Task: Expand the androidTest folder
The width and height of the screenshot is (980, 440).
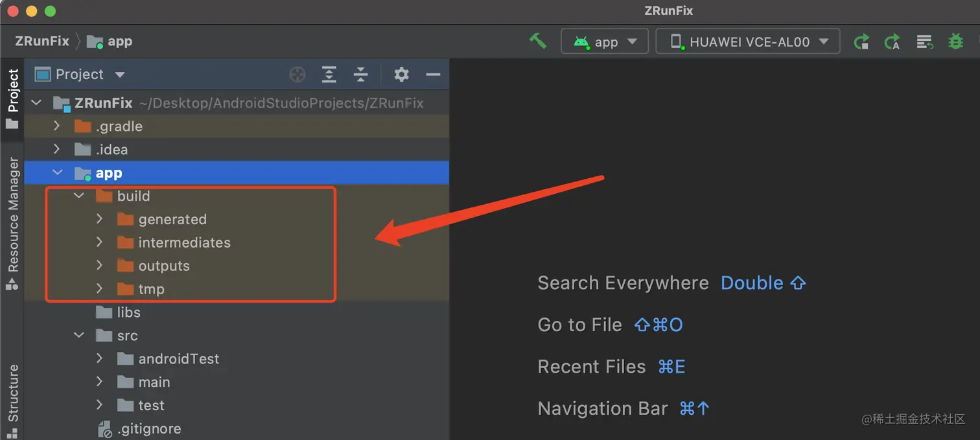Action: (99, 358)
